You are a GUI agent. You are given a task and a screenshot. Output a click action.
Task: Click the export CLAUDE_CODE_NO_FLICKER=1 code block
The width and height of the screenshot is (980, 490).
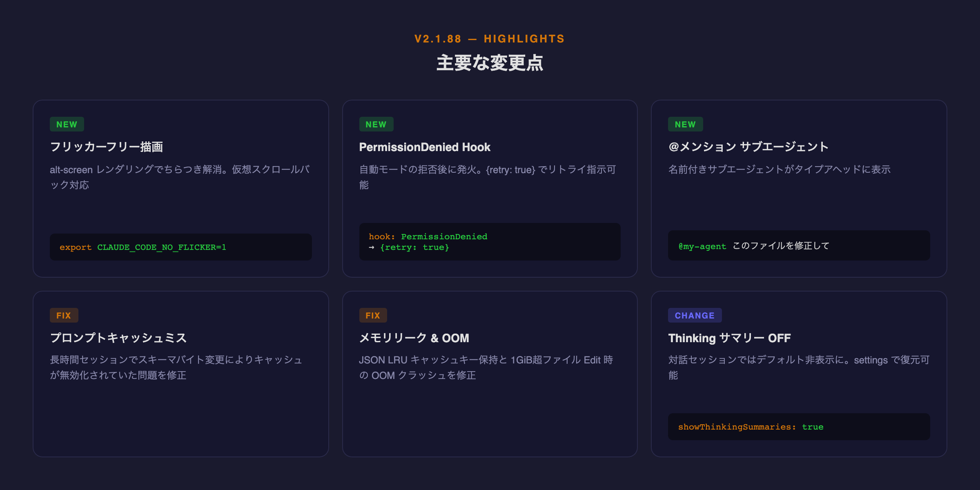point(180,247)
